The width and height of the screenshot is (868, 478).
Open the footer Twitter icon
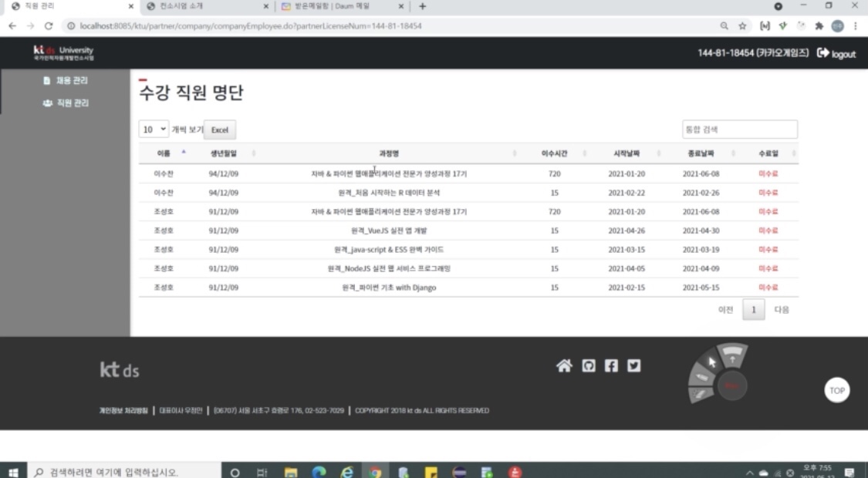(x=634, y=365)
